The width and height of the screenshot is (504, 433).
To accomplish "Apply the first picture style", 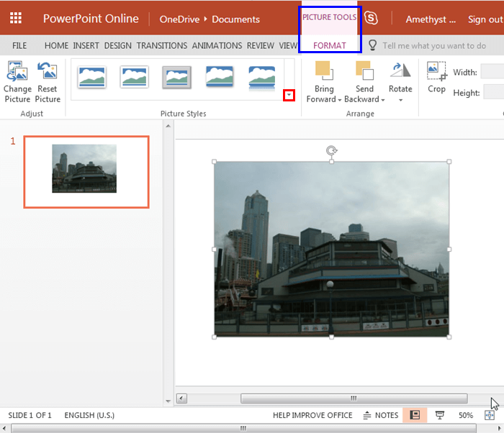I will [x=91, y=77].
